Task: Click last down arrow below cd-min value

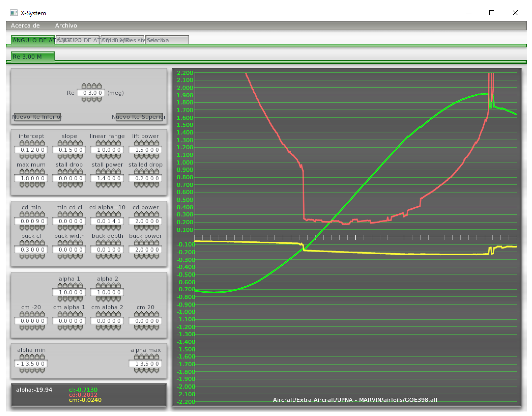Action: [42, 228]
